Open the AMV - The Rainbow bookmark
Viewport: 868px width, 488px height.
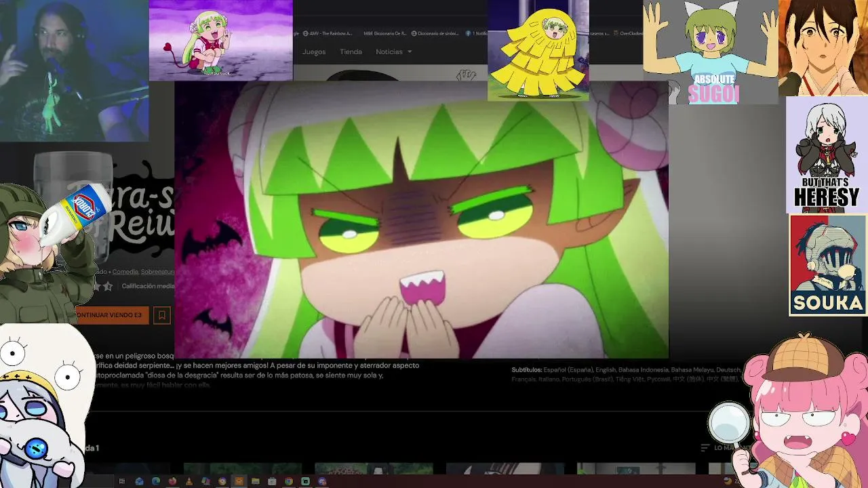coord(328,33)
